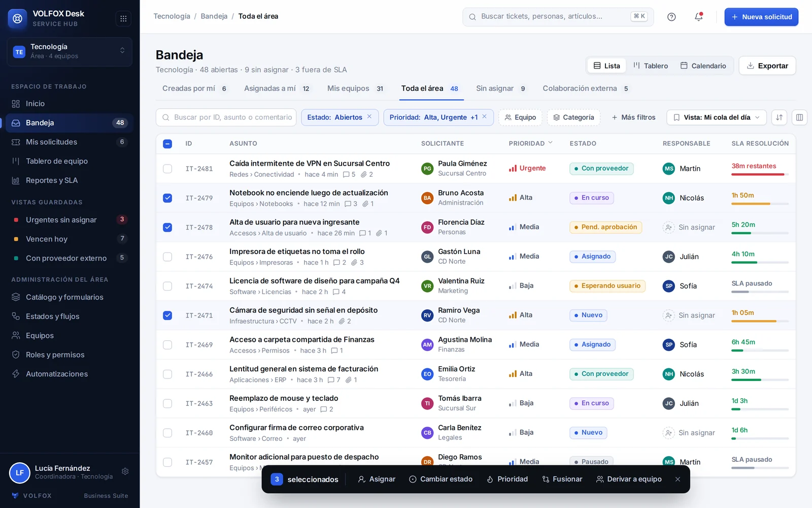812x508 pixels.
Task: Remove the Estado: Abiertos filter
Action: [369, 117]
